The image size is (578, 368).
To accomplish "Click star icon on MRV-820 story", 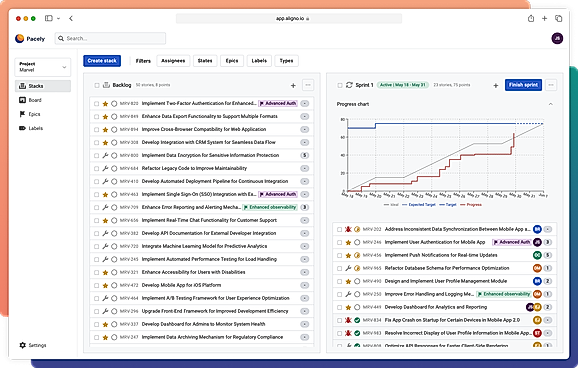I will [105, 104].
